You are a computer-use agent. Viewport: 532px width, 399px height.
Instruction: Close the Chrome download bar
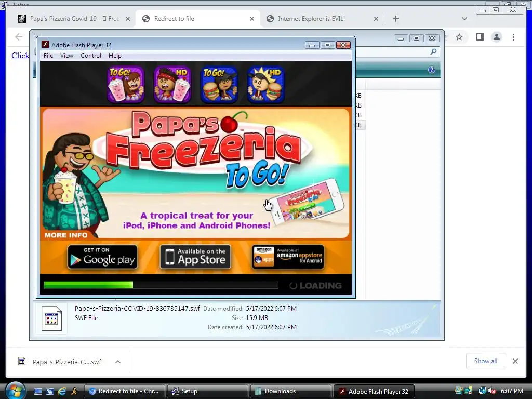[515, 361]
